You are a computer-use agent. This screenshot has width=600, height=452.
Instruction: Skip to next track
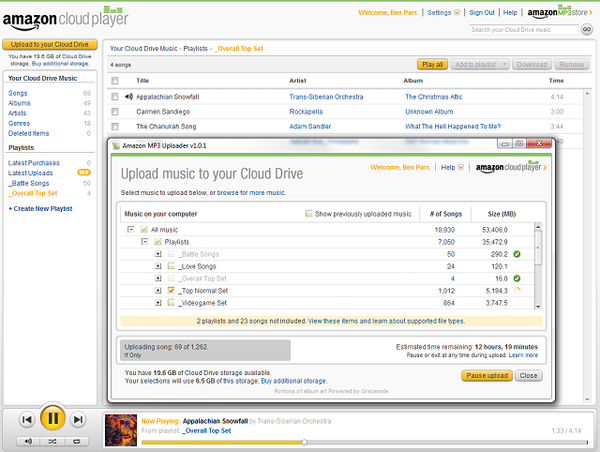(x=78, y=419)
